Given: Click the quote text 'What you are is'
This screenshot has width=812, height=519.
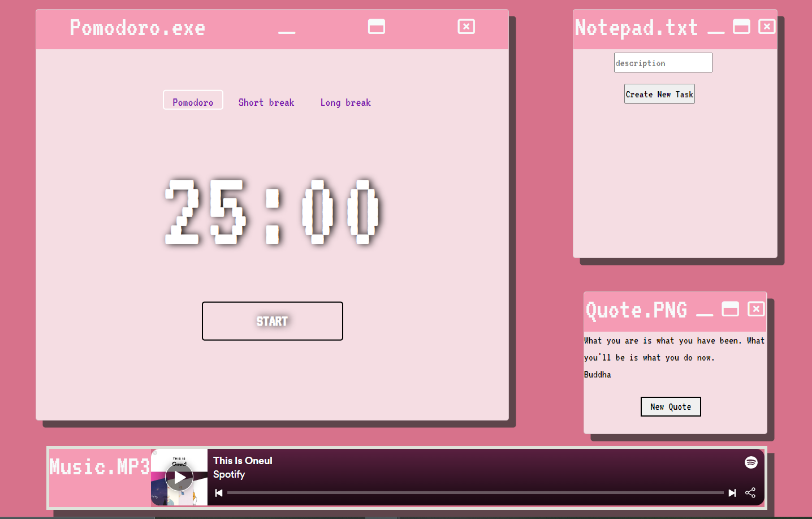Looking at the screenshot, I should [618, 341].
